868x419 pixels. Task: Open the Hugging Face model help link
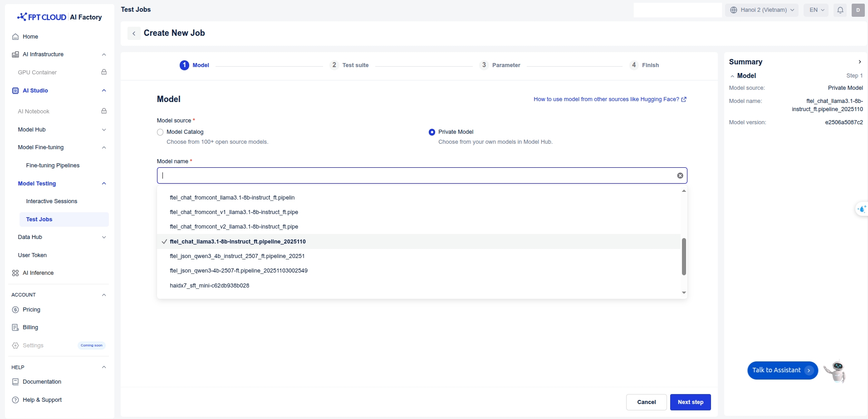coord(609,99)
